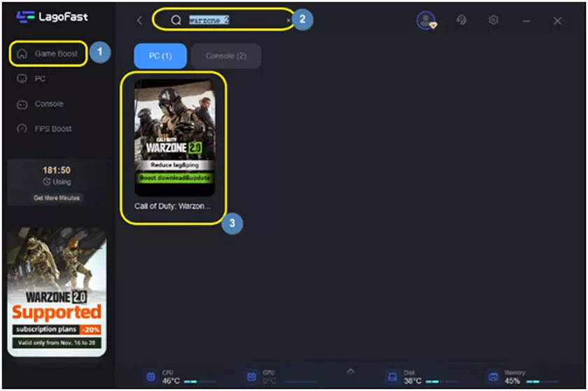Click the Game Boost home icon
Image resolution: width=588 pixels, height=391 pixels.
[22, 54]
